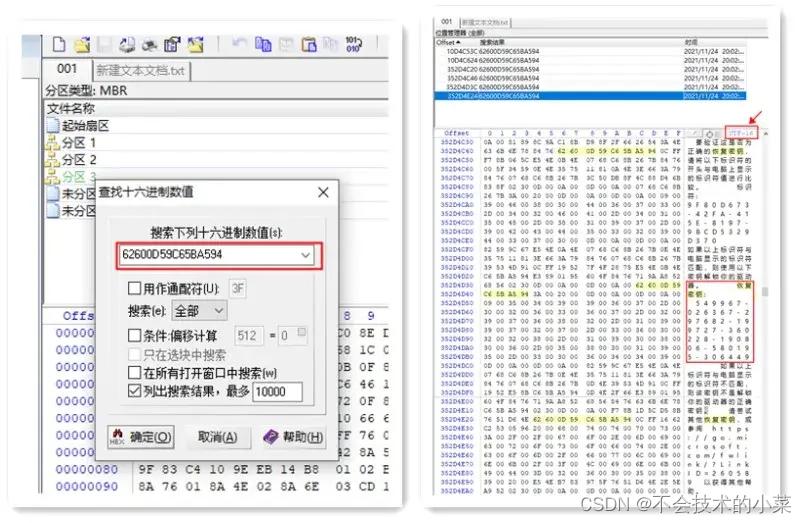Select search result at offset 10D4C53C
Viewport: 807px width, 523px height.
tap(590, 51)
